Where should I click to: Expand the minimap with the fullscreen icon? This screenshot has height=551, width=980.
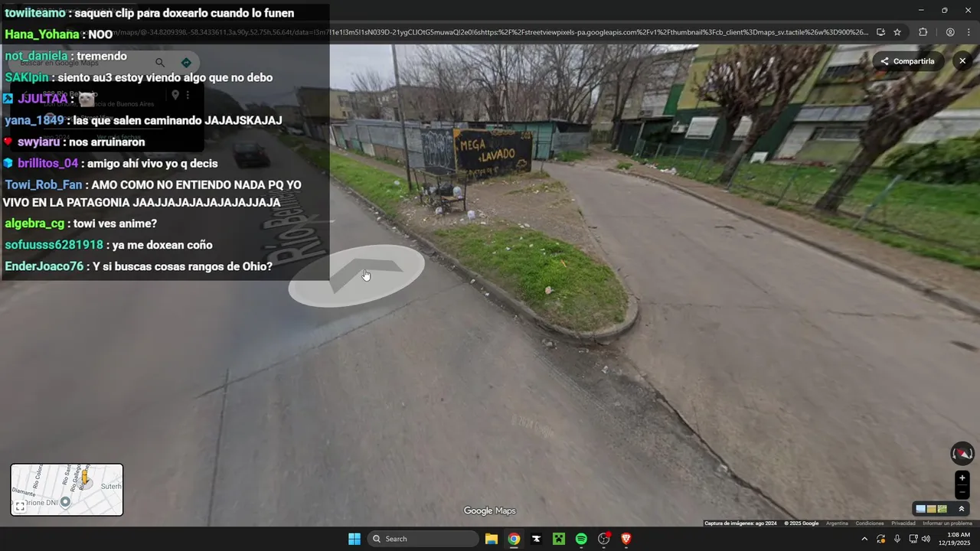(21, 507)
